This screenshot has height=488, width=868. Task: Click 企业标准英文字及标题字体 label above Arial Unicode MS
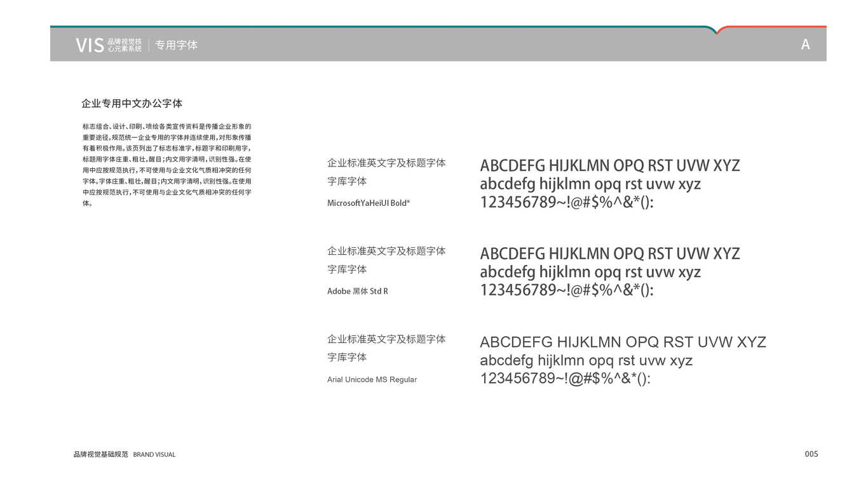click(x=386, y=339)
